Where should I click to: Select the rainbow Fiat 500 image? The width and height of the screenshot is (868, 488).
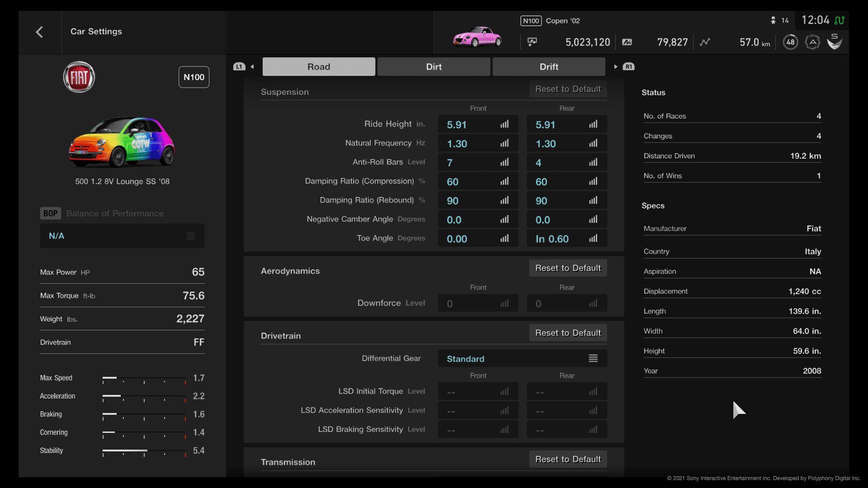(122, 141)
